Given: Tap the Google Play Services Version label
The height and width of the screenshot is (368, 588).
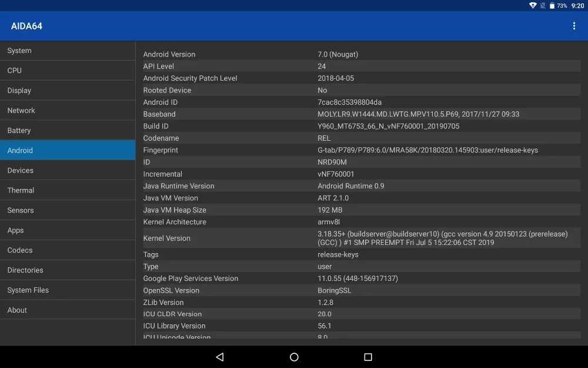Looking at the screenshot, I should pyautogui.click(x=191, y=279).
